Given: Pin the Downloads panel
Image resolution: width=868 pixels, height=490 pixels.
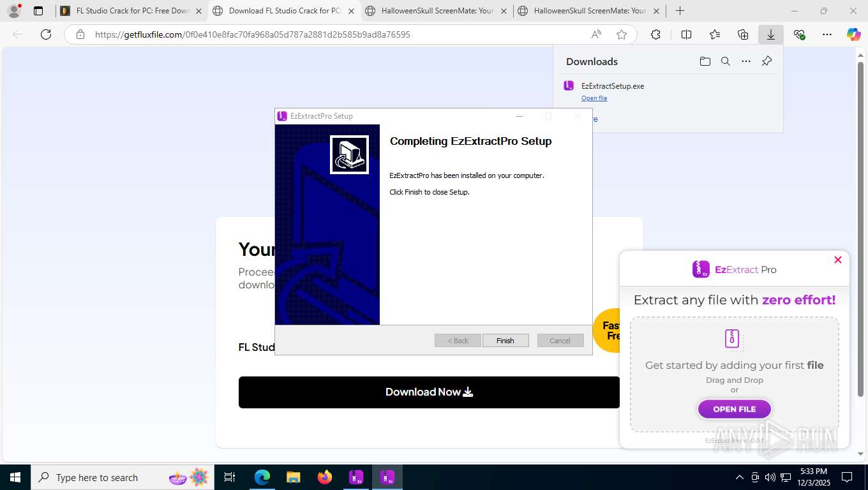Looking at the screenshot, I should (x=767, y=61).
